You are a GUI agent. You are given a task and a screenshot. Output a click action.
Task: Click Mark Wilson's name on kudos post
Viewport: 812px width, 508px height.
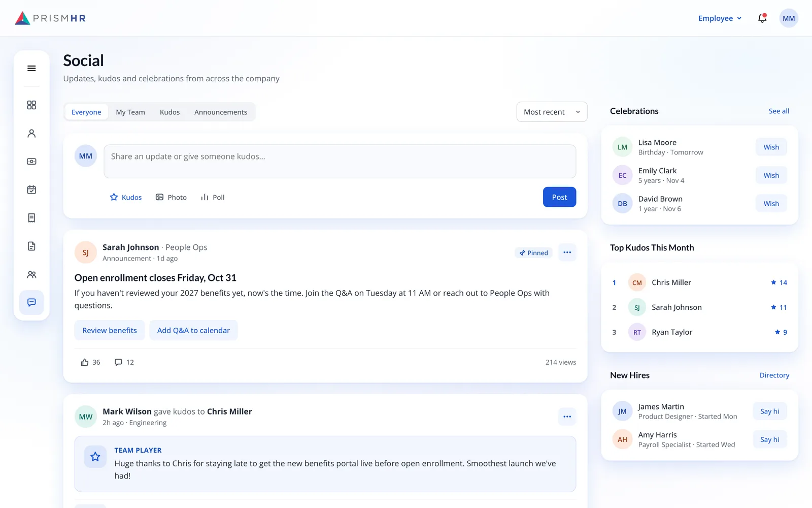[x=127, y=411]
